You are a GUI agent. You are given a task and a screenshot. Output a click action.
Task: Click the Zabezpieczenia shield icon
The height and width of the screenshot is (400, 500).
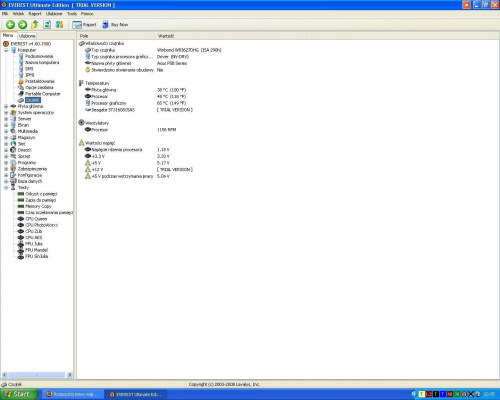coord(13,169)
